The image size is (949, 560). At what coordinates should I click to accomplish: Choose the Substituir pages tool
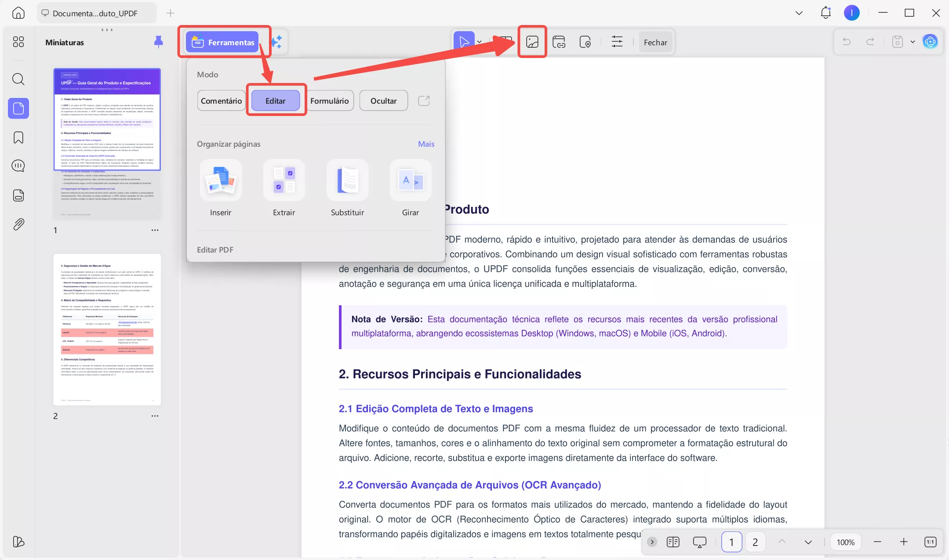coord(347,188)
